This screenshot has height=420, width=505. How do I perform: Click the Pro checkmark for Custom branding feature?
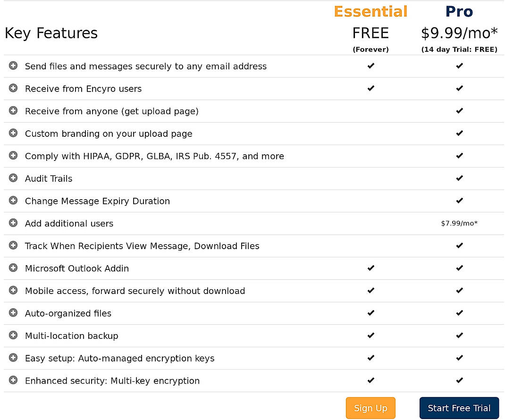tap(459, 133)
